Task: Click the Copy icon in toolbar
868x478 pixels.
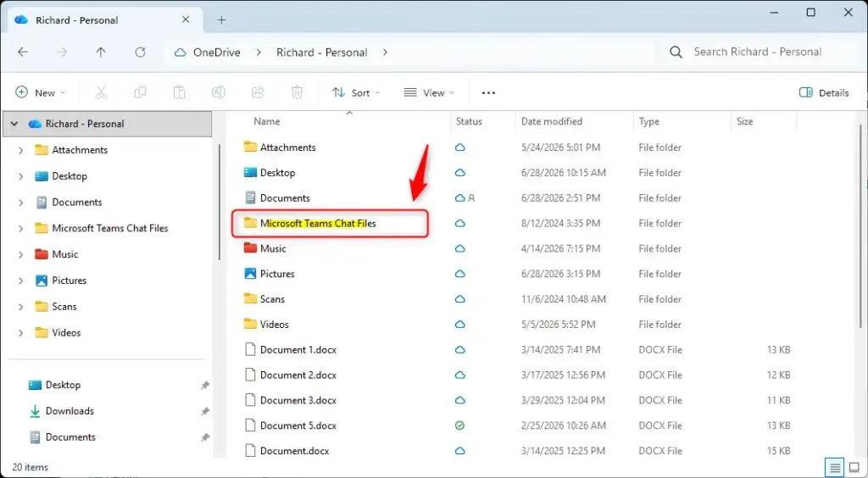Action: point(140,92)
